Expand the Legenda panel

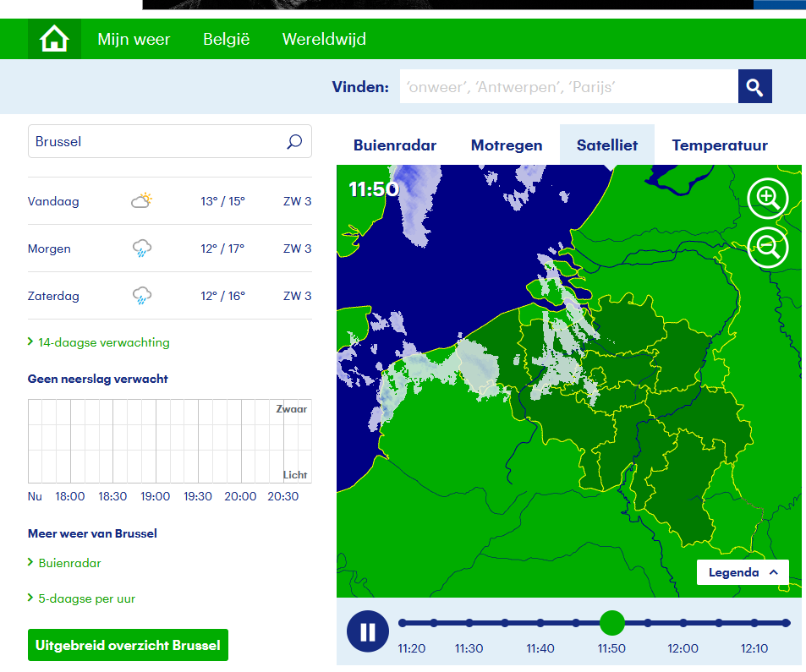743,572
